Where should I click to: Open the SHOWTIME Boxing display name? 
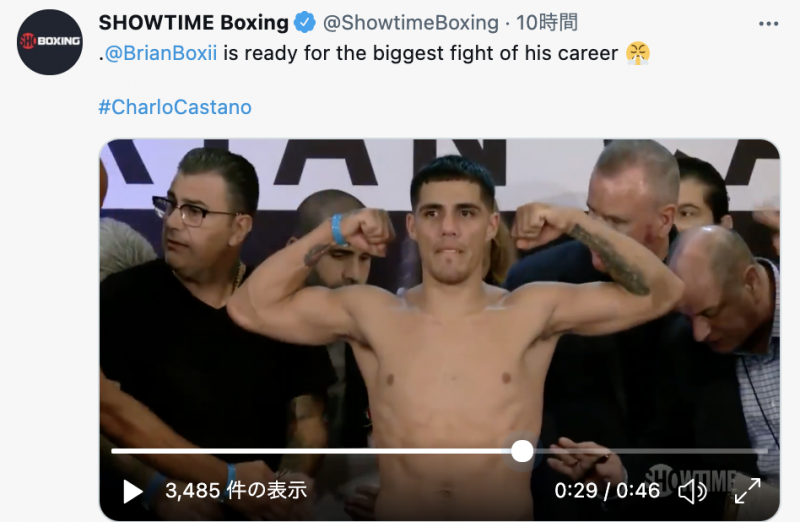click(x=193, y=22)
